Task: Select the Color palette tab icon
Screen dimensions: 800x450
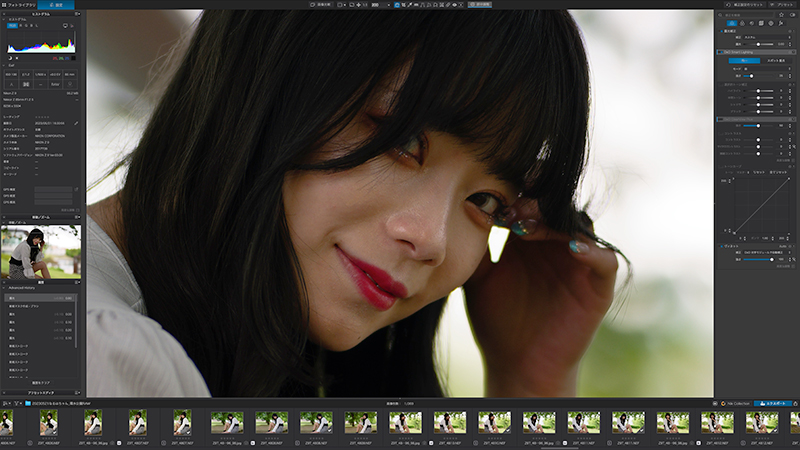Action: click(742, 23)
